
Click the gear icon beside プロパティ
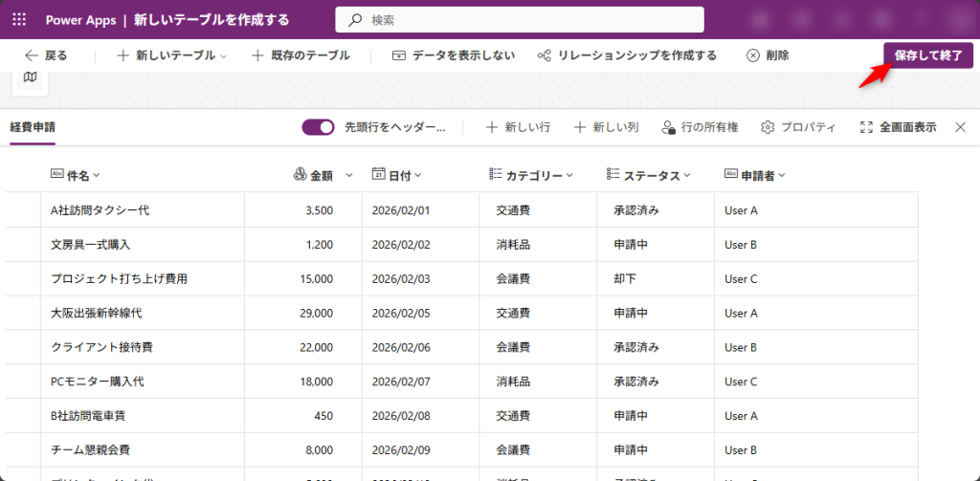(768, 127)
